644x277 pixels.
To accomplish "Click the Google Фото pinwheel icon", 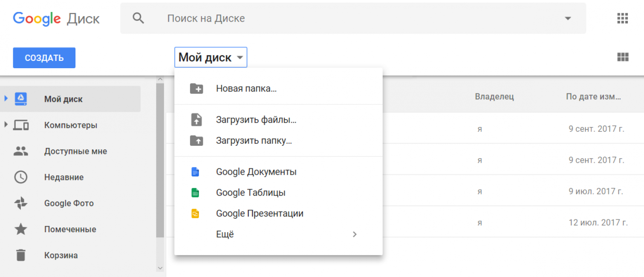I will pos(21,203).
